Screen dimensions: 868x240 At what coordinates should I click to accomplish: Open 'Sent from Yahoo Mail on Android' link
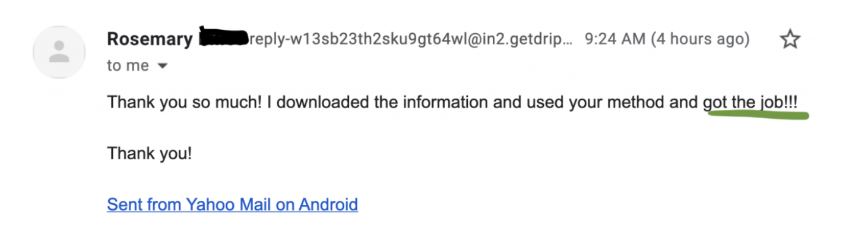click(232, 205)
